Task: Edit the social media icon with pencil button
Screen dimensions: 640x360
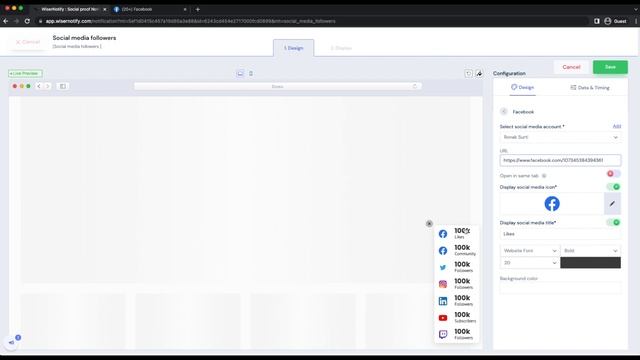Action: pyautogui.click(x=612, y=204)
